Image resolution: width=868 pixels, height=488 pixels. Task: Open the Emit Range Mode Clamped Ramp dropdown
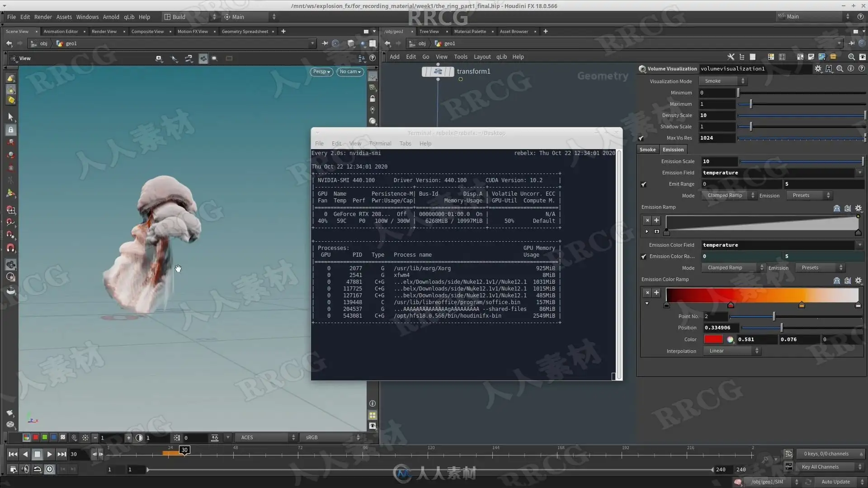click(x=729, y=196)
